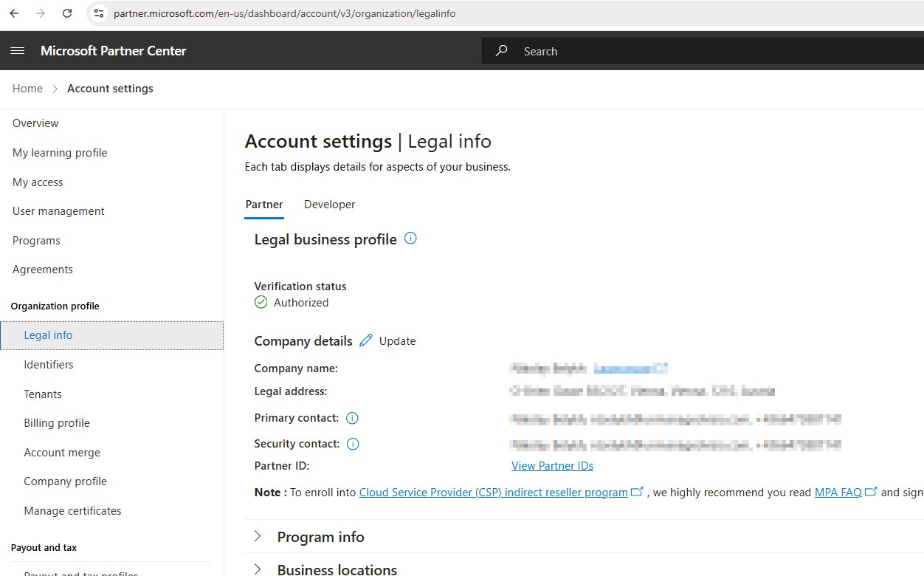Click the Partner ID label
The height and width of the screenshot is (576, 924).
[282, 466]
